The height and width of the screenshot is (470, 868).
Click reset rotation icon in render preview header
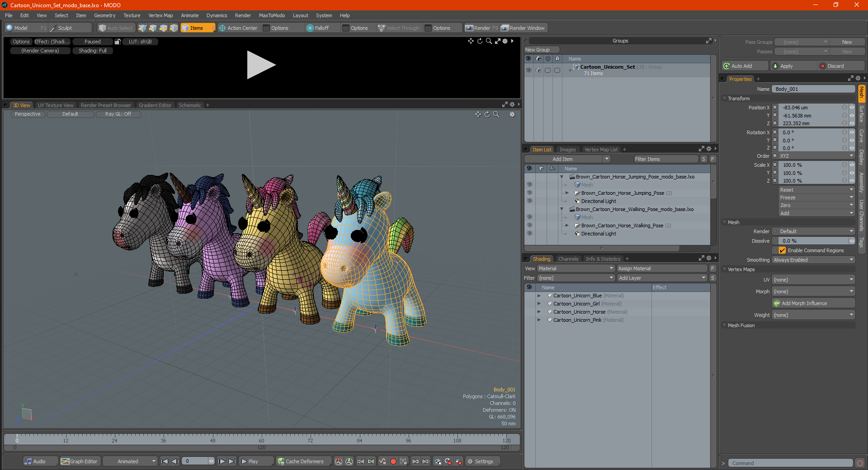(480, 41)
